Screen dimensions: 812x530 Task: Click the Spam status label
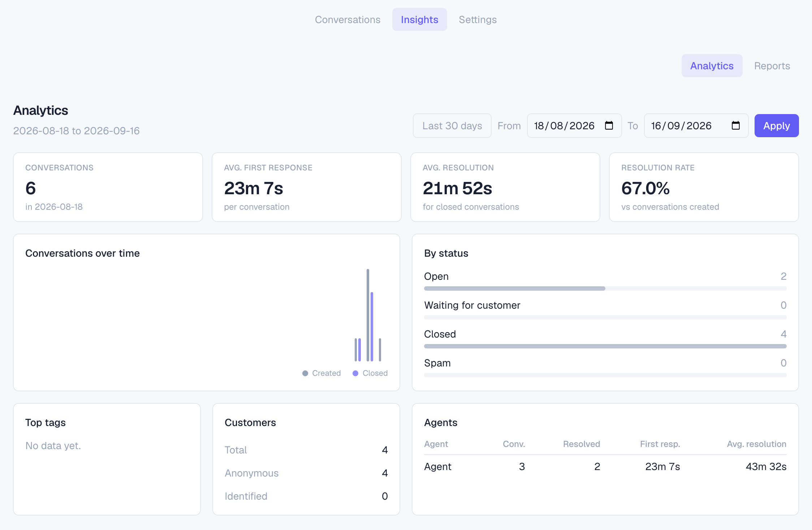(x=437, y=363)
